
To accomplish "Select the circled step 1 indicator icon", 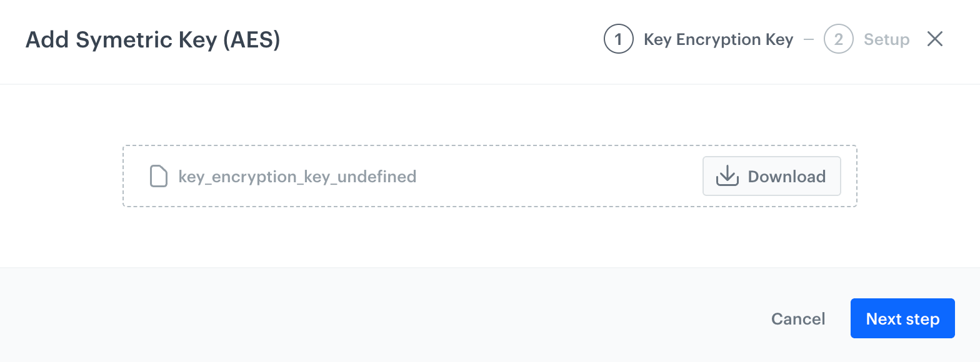I will coord(619,39).
